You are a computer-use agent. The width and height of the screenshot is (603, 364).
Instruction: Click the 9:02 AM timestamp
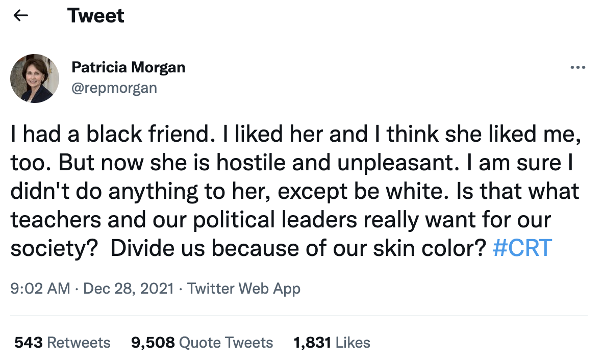click(x=40, y=289)
